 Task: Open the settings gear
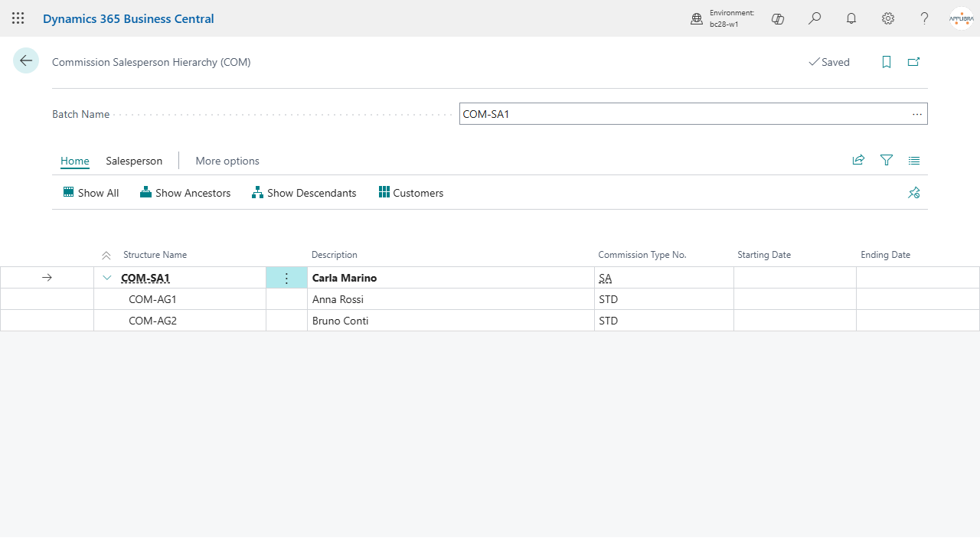tap(888, 18)
